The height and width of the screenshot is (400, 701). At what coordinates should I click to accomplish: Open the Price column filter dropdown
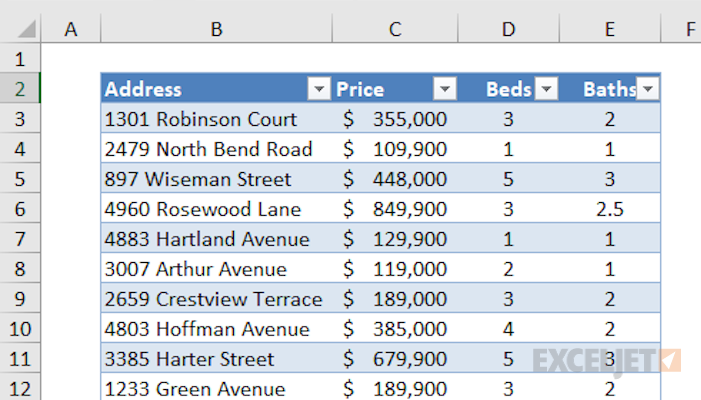[445, 90]
